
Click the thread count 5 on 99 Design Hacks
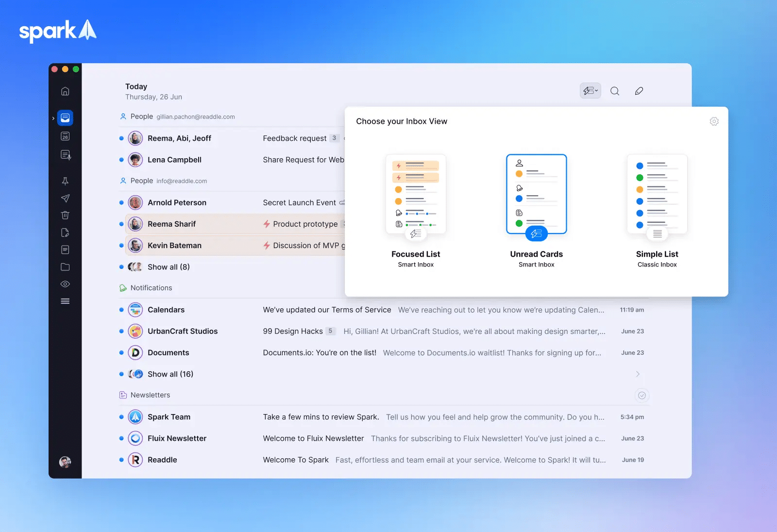pos(330,331)
